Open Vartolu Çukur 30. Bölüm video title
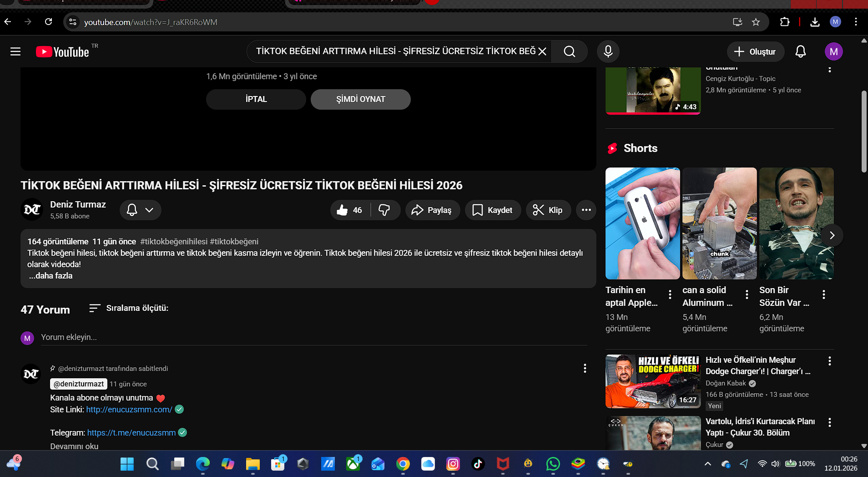868x477 pixels. 760,427
